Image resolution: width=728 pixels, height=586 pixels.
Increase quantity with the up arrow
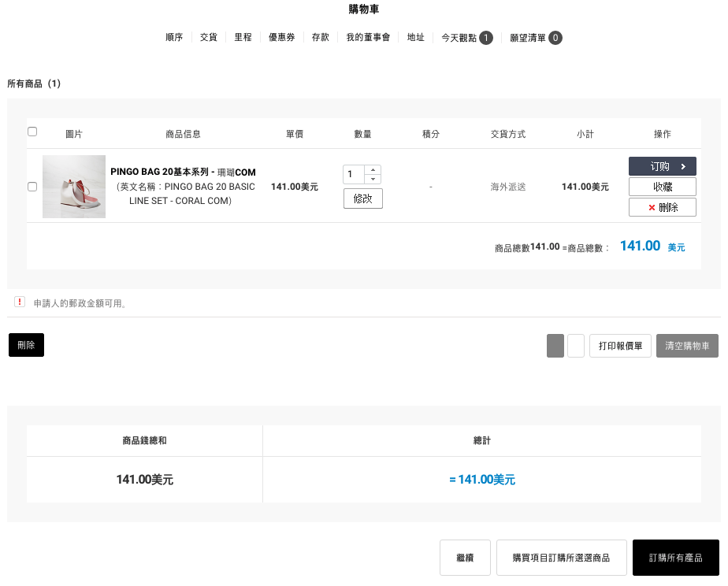point(373,169)
